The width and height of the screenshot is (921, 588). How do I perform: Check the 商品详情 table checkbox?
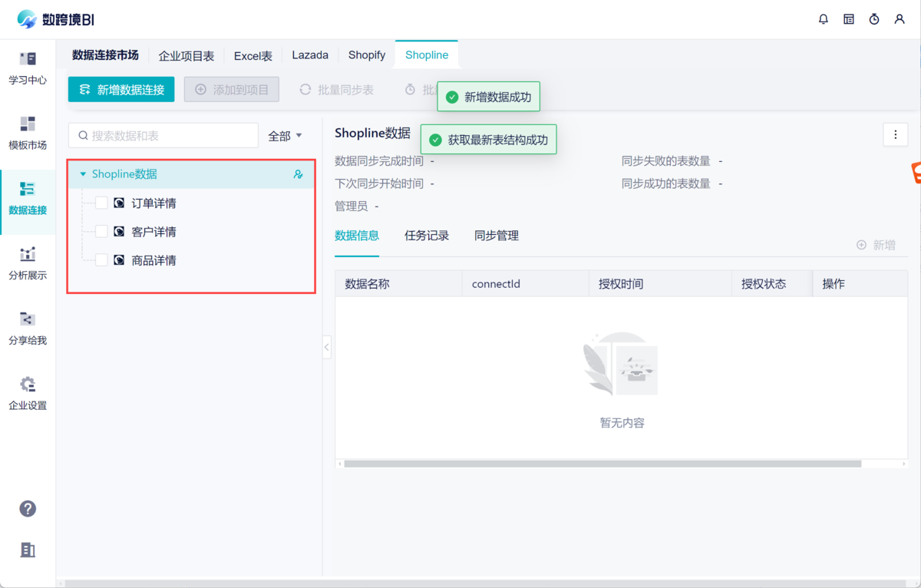pos(101,260)
